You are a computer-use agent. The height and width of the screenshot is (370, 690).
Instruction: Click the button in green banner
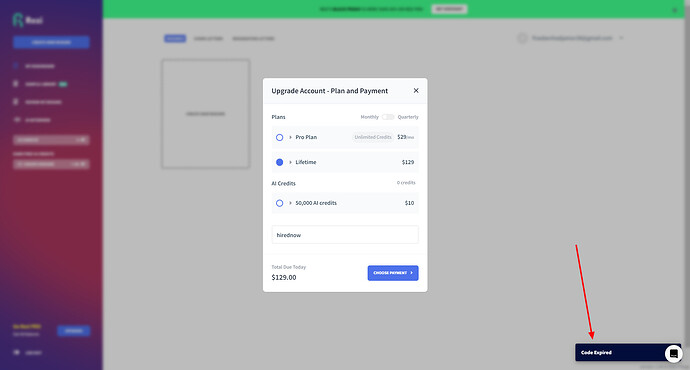coord(449,9)
